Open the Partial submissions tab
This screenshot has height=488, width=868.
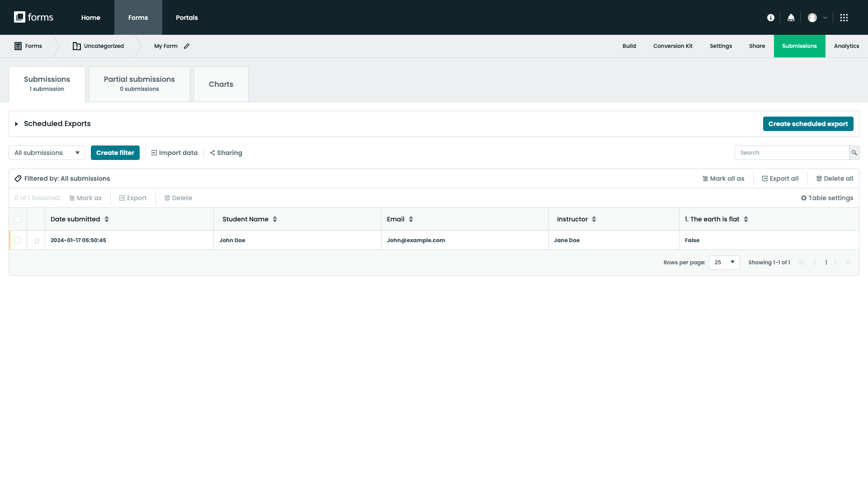(139, 84)
